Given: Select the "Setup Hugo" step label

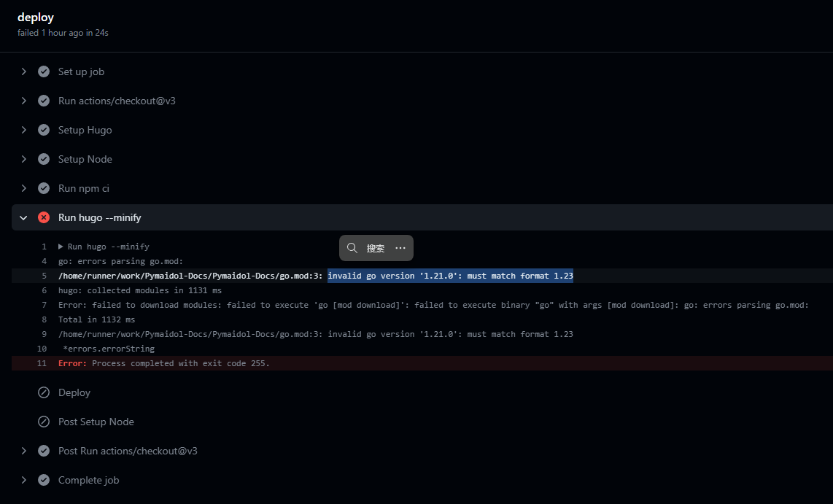Looking at the screenshot, I should pos(85,130).
